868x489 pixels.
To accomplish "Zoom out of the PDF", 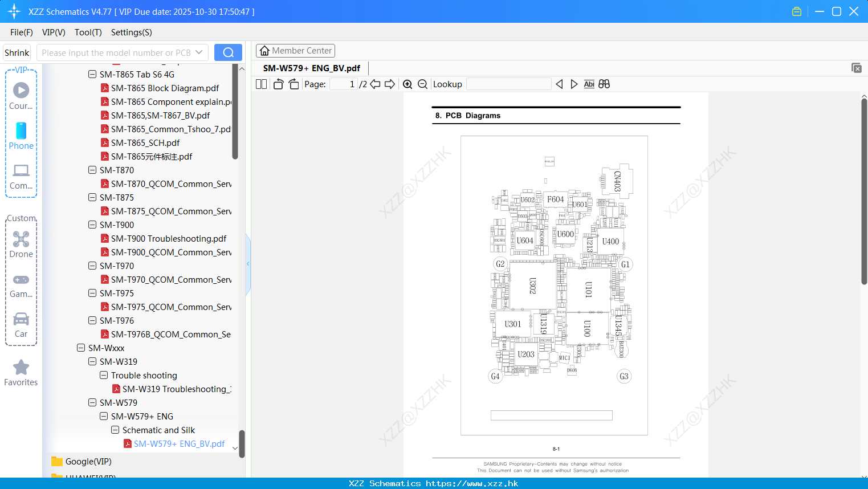I will [422, 84].
